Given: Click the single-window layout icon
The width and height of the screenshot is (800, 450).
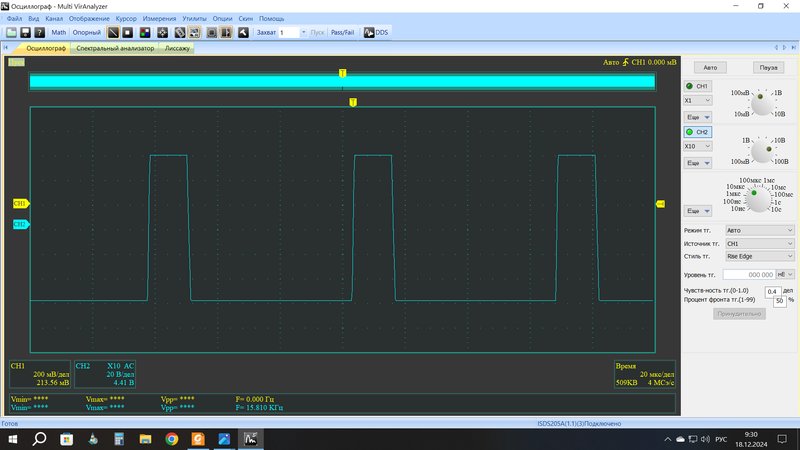Looking at the screenshot, I should tap(212, 32).
